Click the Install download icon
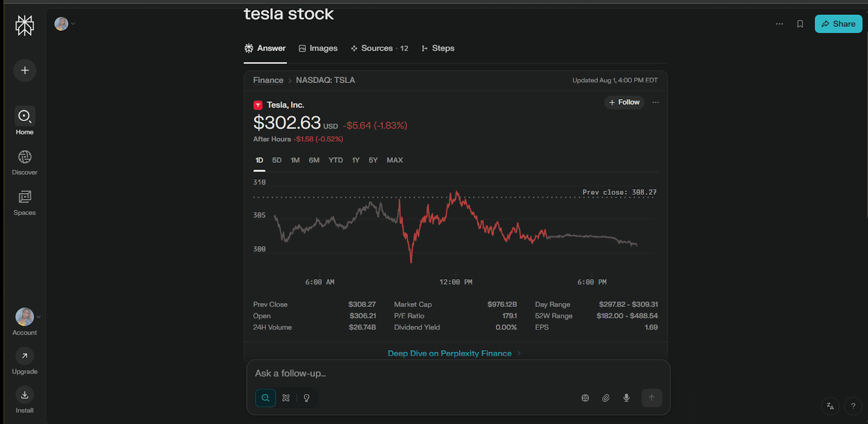The image size is (868, 424). coord(24,395)
